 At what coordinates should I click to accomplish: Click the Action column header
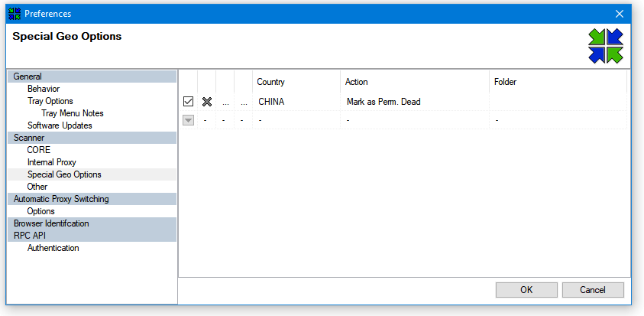415,81
